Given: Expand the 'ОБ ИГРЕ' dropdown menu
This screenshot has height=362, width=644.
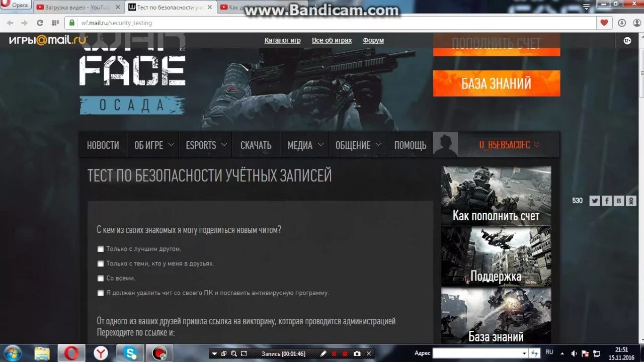Looking at the screenshot, I should (x=153, y=145).
